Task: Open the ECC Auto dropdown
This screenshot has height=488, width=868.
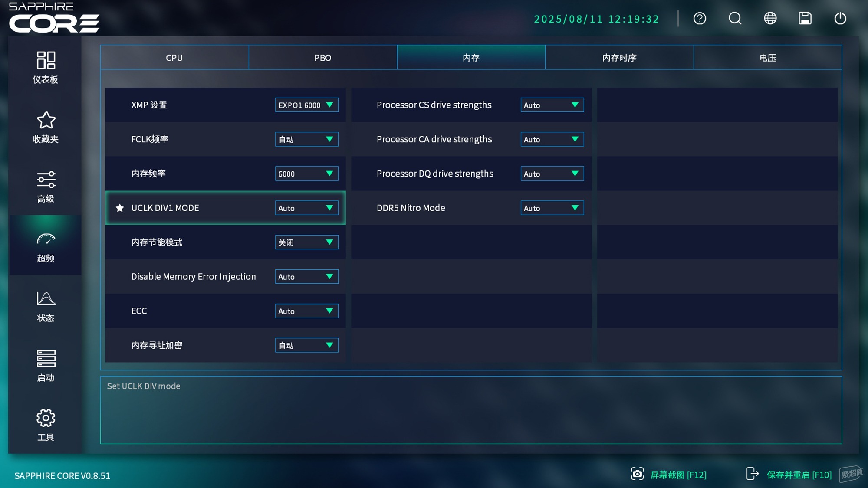Action: click(x=306, y=311)
